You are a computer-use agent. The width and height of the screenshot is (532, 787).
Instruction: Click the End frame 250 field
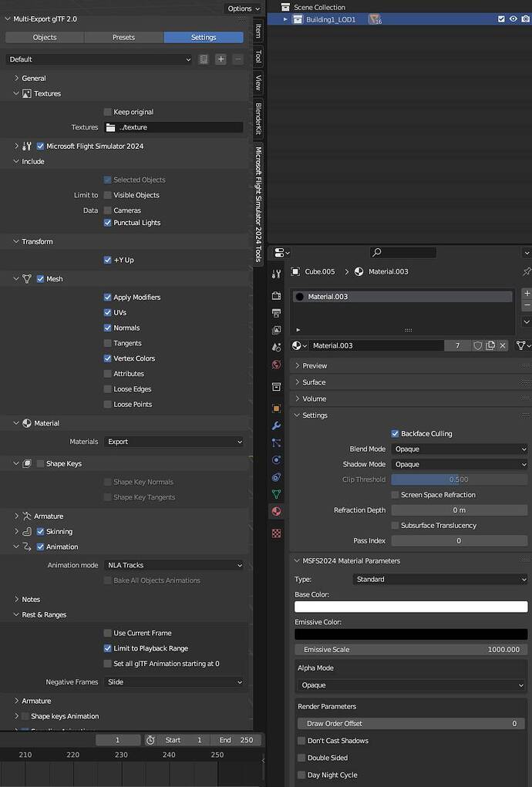tap(236, 740)
